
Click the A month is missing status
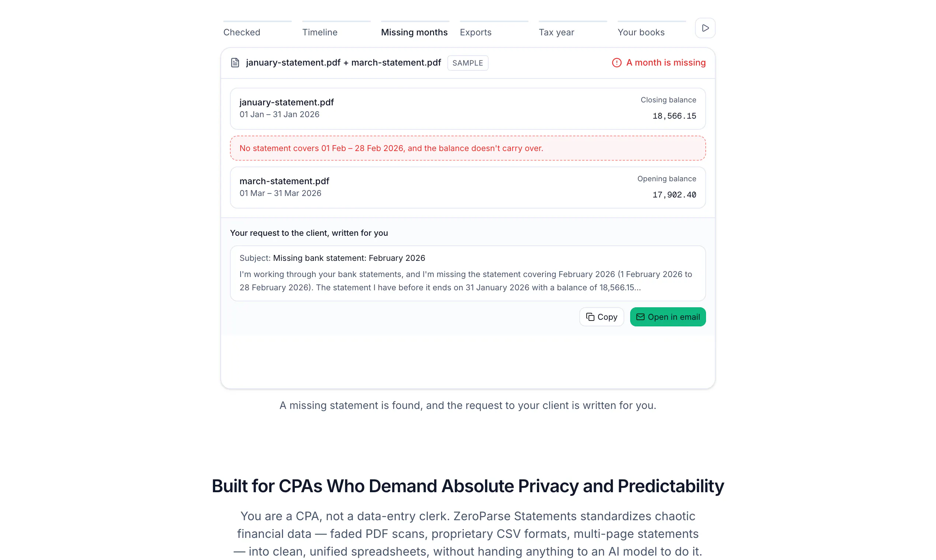point(659,63)
